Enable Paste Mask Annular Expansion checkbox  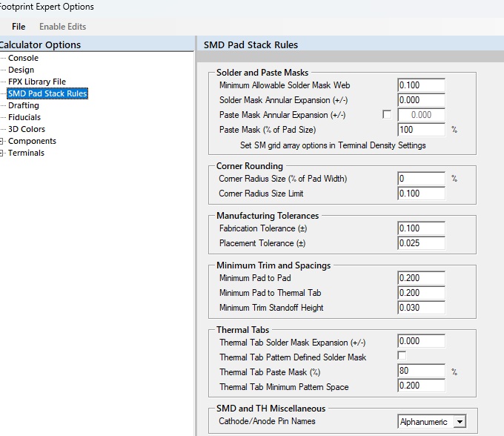386,115
